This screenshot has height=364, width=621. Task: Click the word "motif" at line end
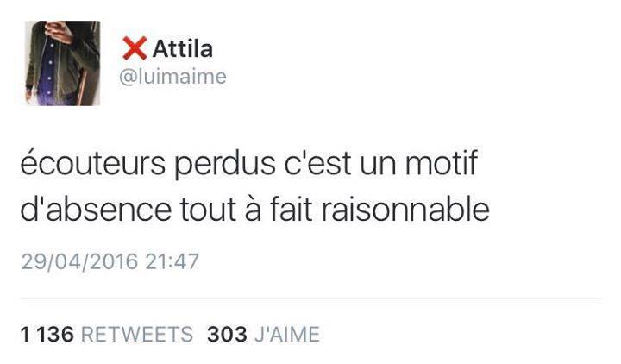(x=442, y=162)
